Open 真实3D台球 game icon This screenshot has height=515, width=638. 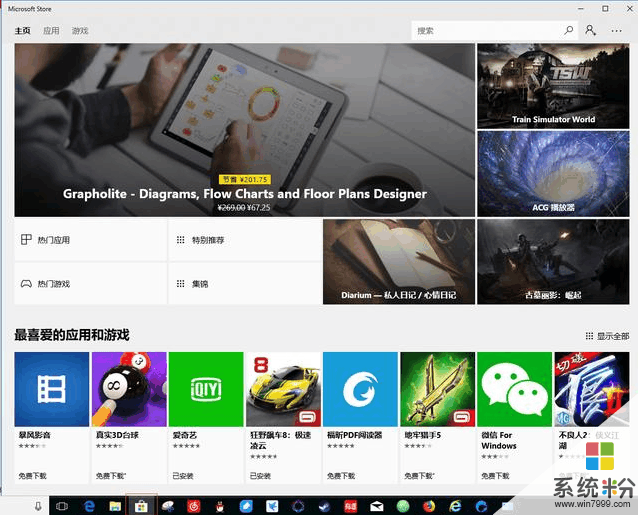(129, 389)
